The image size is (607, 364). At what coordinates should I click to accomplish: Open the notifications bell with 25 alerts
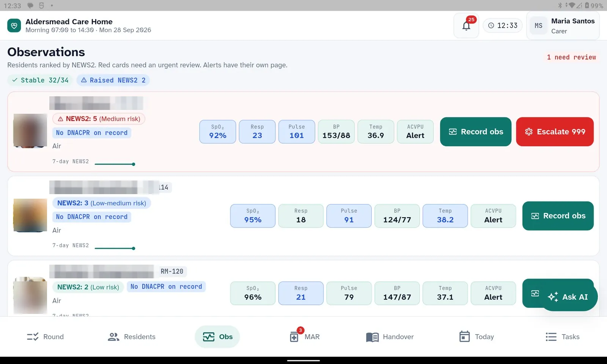(x=466, y=25)
